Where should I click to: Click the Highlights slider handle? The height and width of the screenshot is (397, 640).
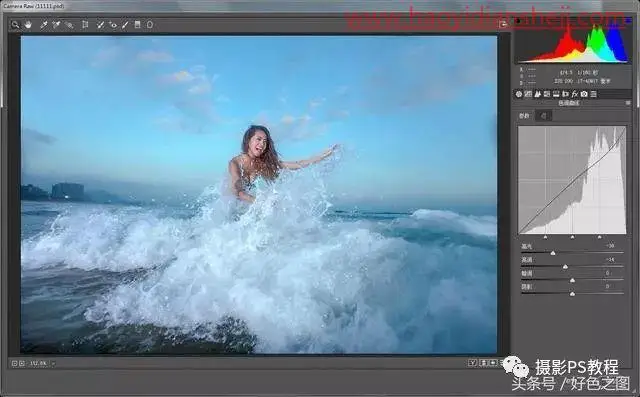(x=553, y=253)
